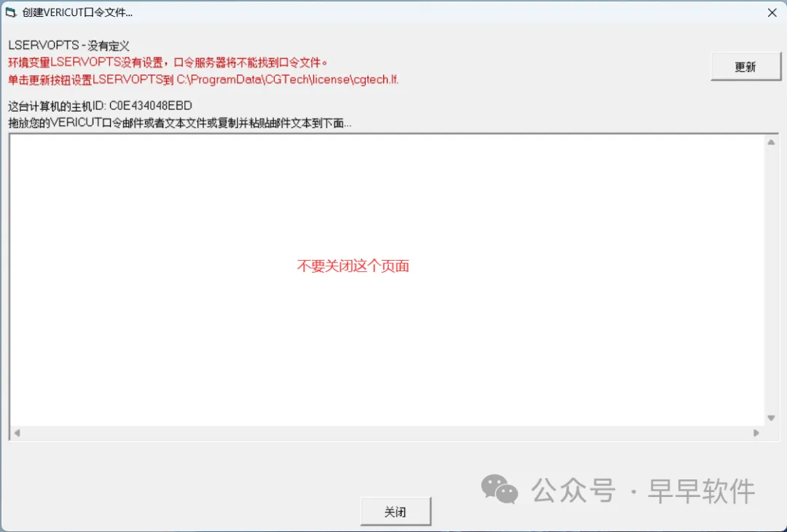Viewport: 787px width, 532px height.
Task: Close the dialog with the X button
Action: pyautogui.click(x=772, y=12)
